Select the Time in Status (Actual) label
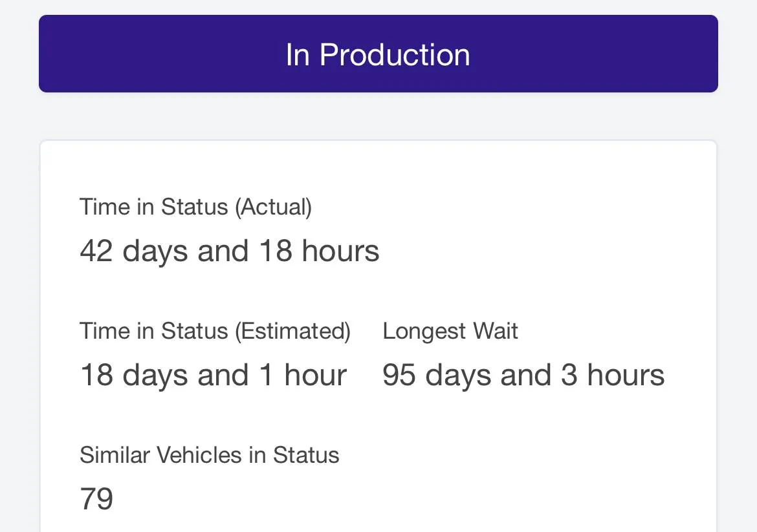Screen dimensions: 757x532 coord(195,207)
